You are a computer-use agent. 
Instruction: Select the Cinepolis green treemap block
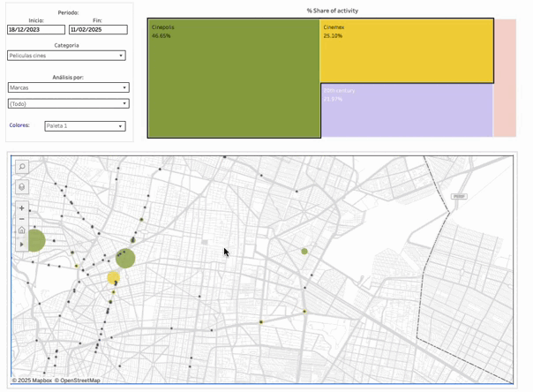coord(234,79)
